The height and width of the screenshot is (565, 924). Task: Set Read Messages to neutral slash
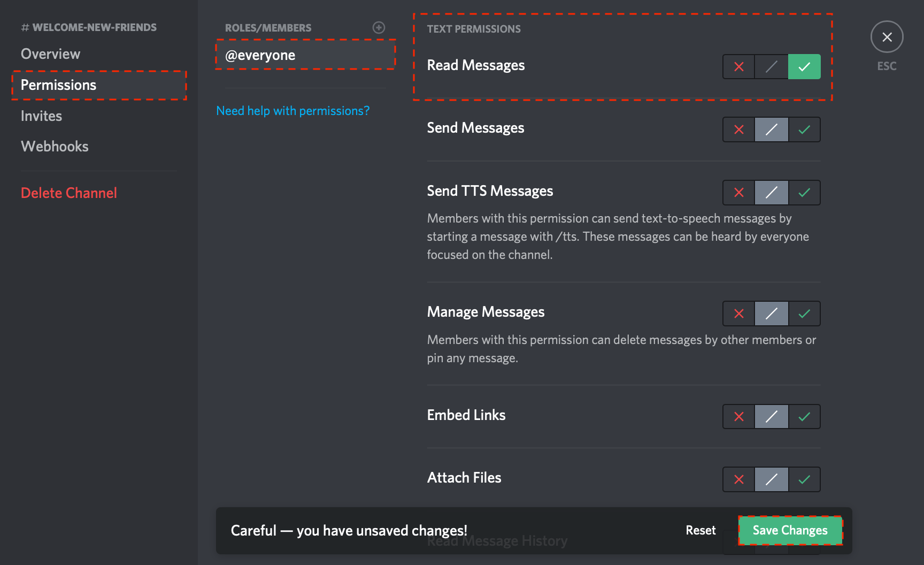point(771,67)
